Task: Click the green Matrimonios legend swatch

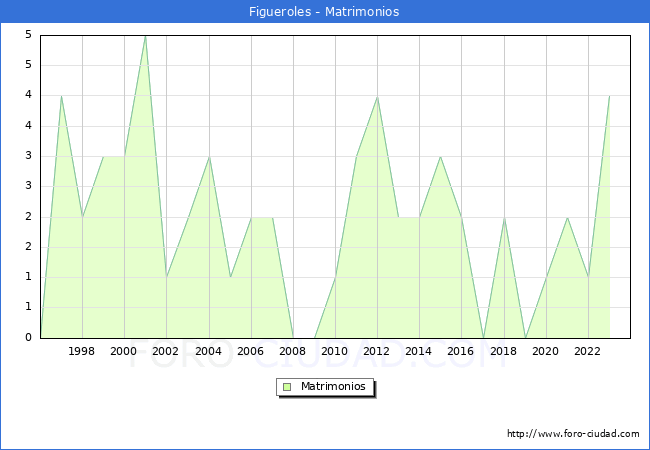Action: (287, 387)
